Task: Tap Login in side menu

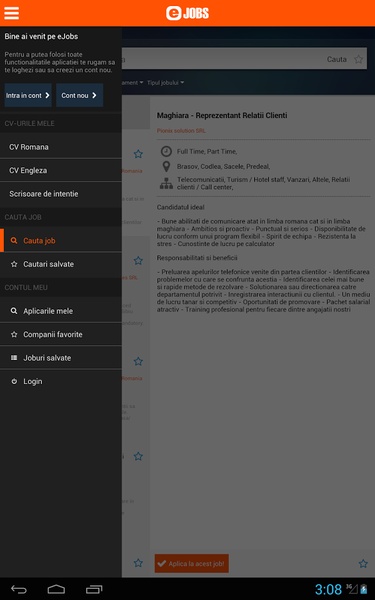Action: tap(61, 382)
